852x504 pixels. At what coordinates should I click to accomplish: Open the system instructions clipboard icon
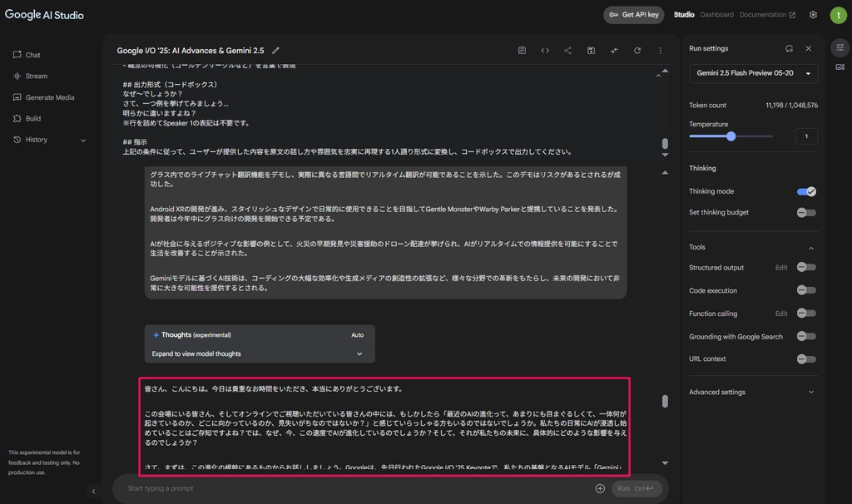click(x=522, y=51)
